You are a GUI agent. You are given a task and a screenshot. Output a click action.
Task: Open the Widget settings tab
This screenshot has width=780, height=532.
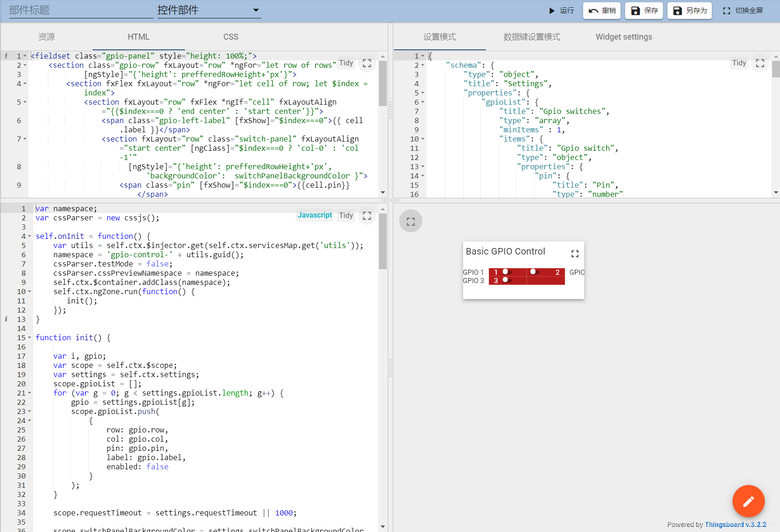click(x=624, y=37)
